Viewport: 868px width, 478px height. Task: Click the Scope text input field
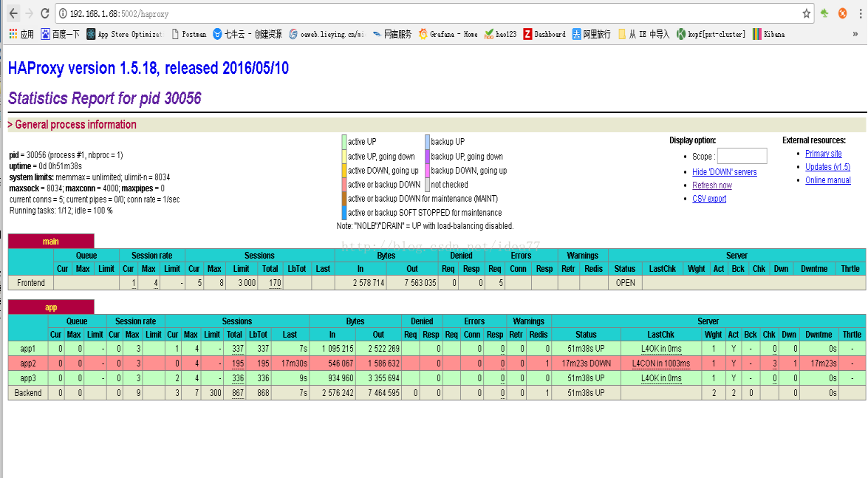742,156
